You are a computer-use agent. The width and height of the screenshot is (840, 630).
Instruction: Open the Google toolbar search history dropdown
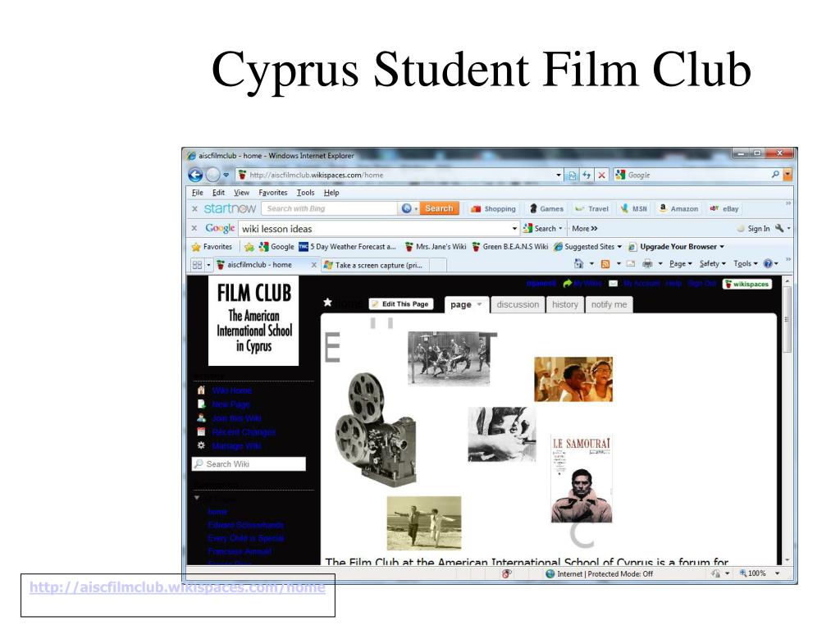(x=515, y=229)
